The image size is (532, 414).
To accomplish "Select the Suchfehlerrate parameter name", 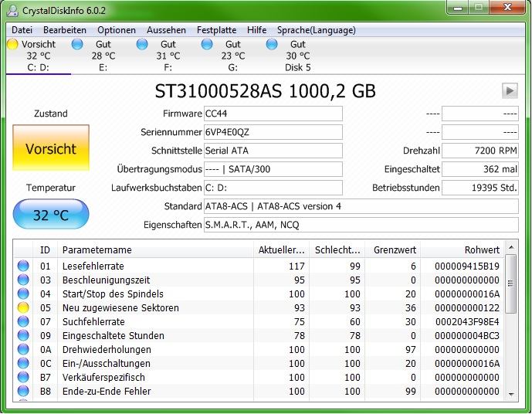I will click(x=93, y=321).
